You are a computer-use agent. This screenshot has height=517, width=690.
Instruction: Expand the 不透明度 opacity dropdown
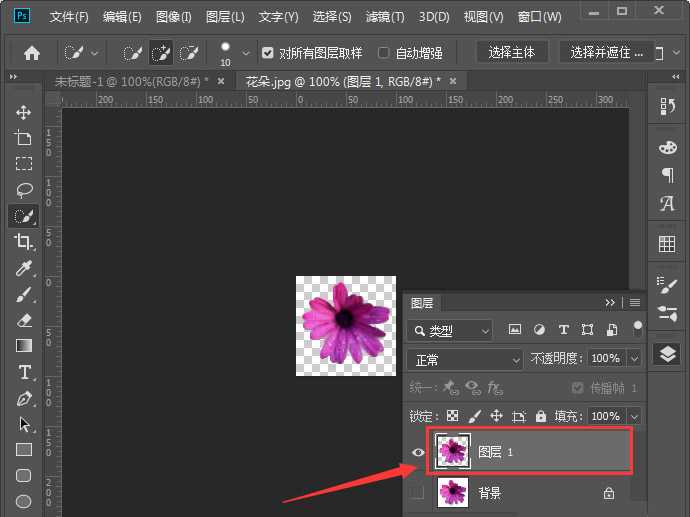[x=634, y=358]
